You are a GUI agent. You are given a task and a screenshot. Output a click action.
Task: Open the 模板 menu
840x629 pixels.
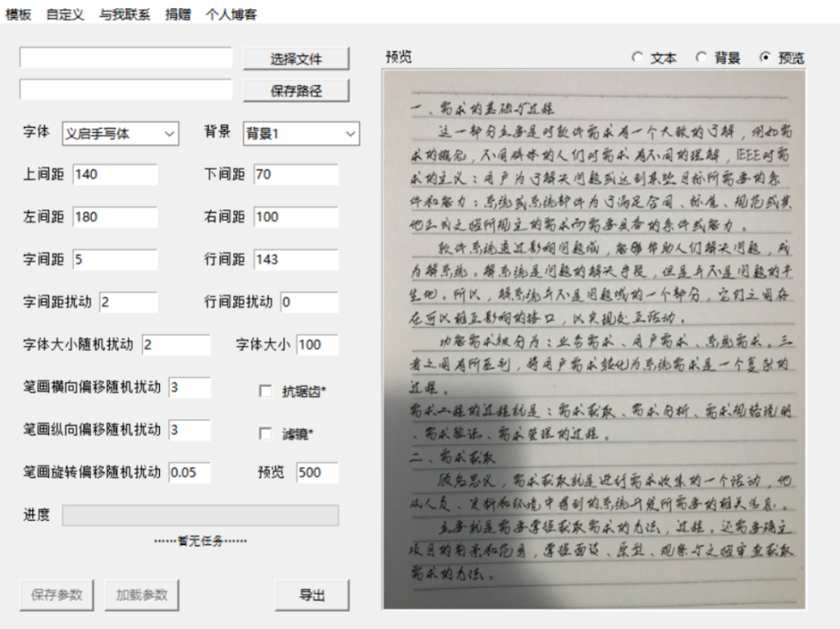tap(18, 15)
